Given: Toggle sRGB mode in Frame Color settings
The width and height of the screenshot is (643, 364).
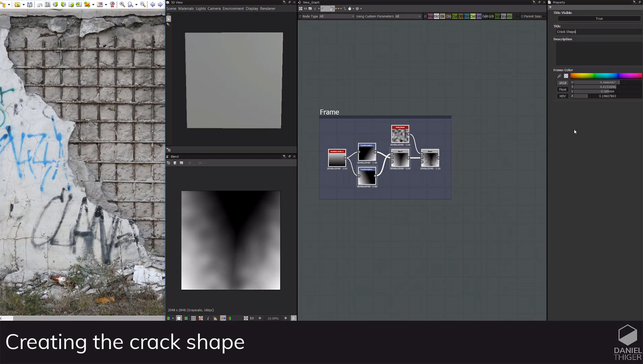Looking at the screenshot, I should point(563,83).
